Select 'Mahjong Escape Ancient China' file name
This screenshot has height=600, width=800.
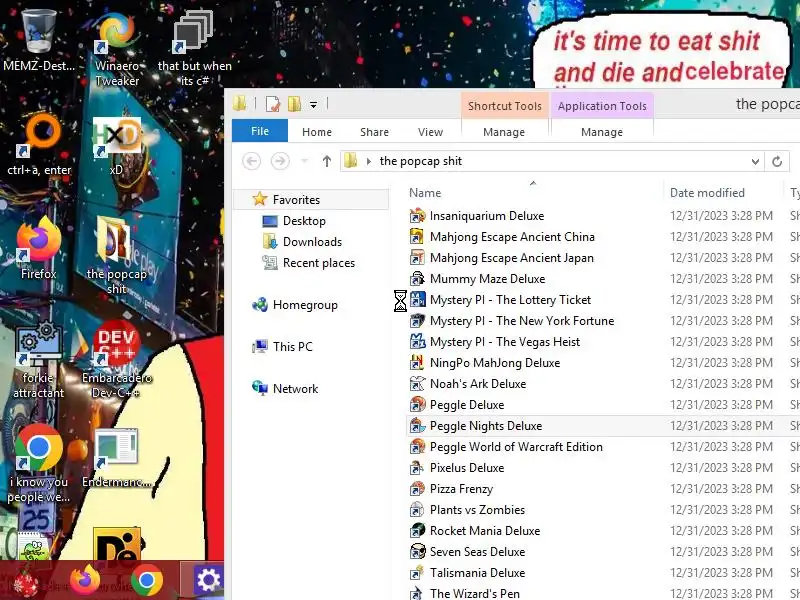(512, 237)
